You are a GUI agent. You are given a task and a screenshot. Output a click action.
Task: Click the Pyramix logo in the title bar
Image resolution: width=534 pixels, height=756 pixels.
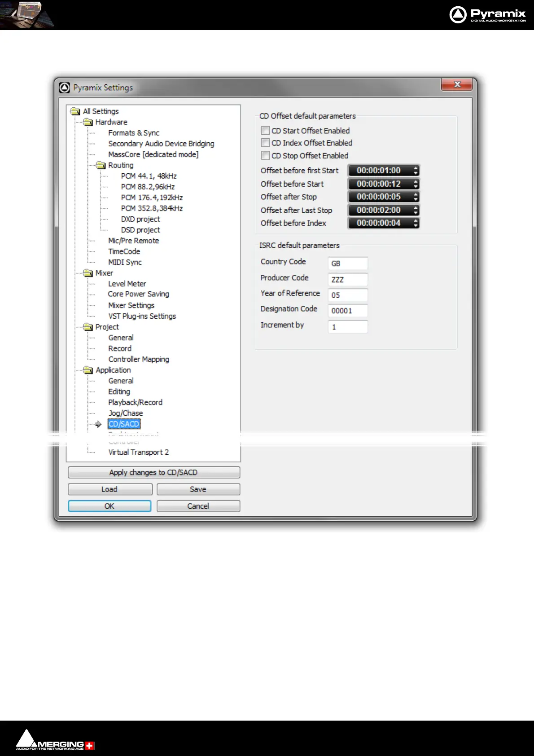[65, 88]
